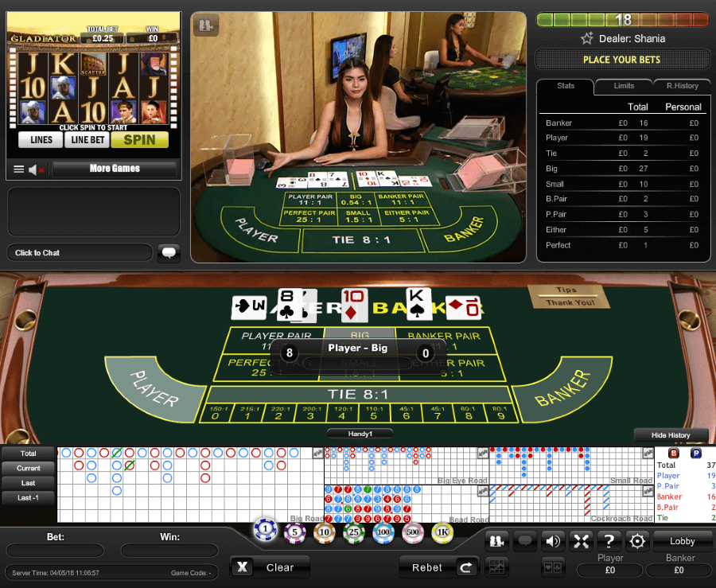The image size is (716, 588).
Task: Bet on tie score 6 at 45:1
Action: coord(406,413)
